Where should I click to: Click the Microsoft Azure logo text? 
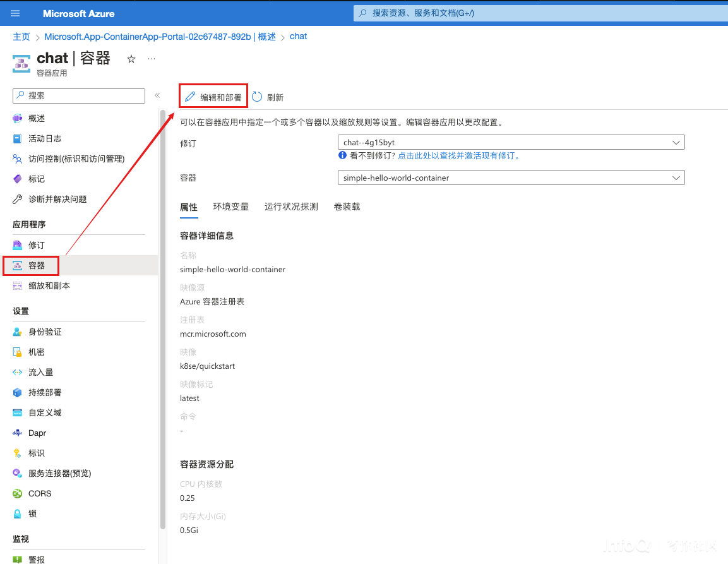click(78, 14)
